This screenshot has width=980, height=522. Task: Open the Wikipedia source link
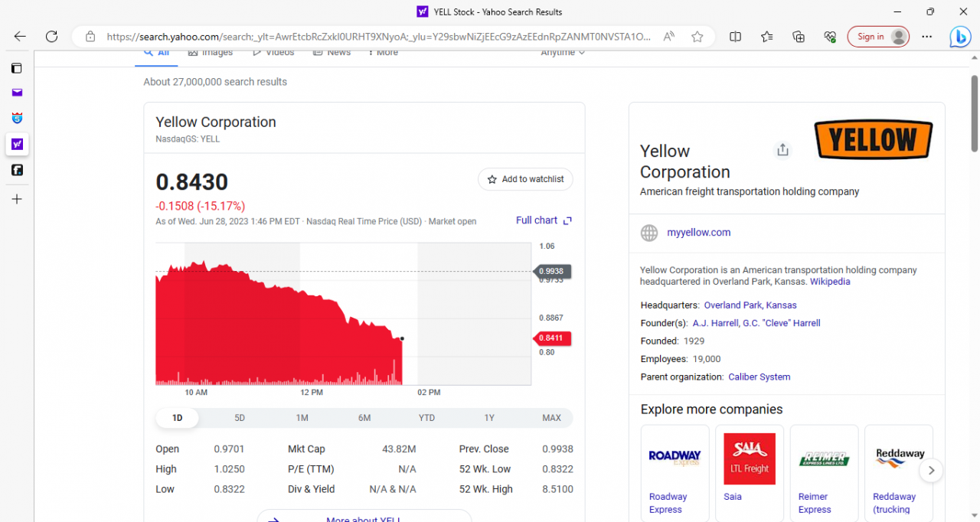pos(830,282)
